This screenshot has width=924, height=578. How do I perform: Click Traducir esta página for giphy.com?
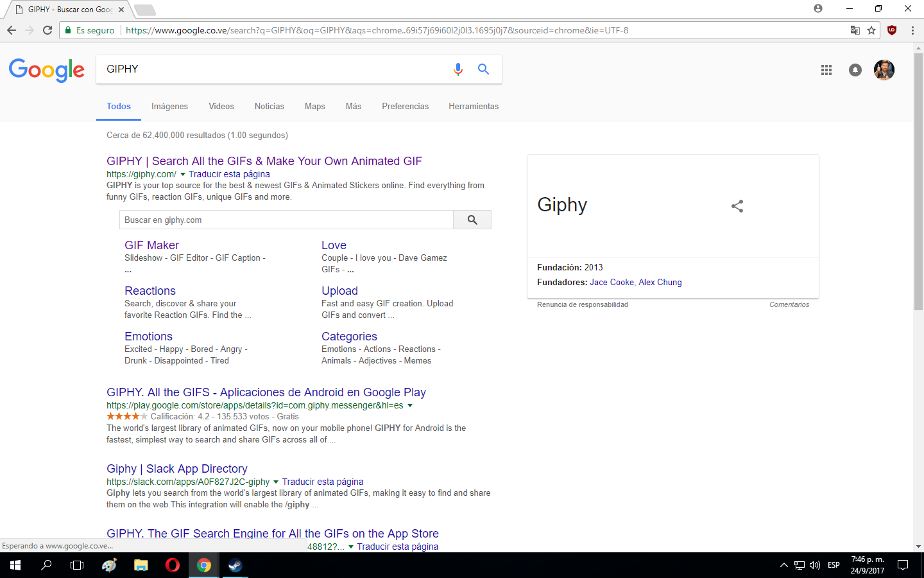click(x=229, y=174)
